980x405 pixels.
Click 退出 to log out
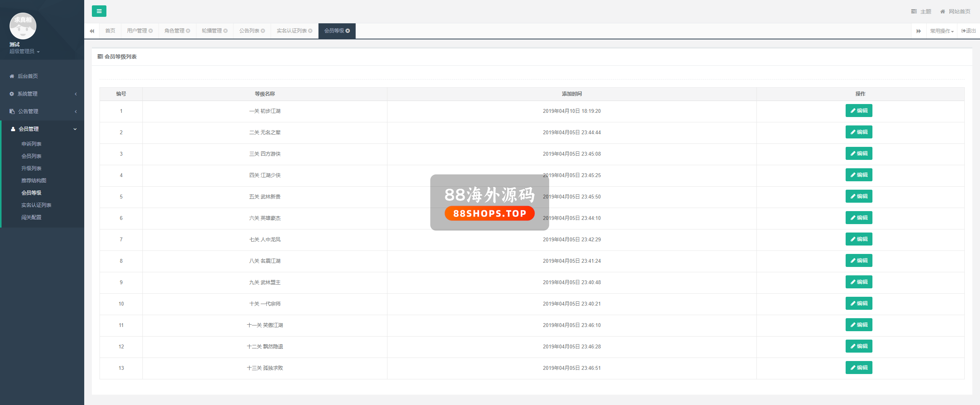[968, 31]
